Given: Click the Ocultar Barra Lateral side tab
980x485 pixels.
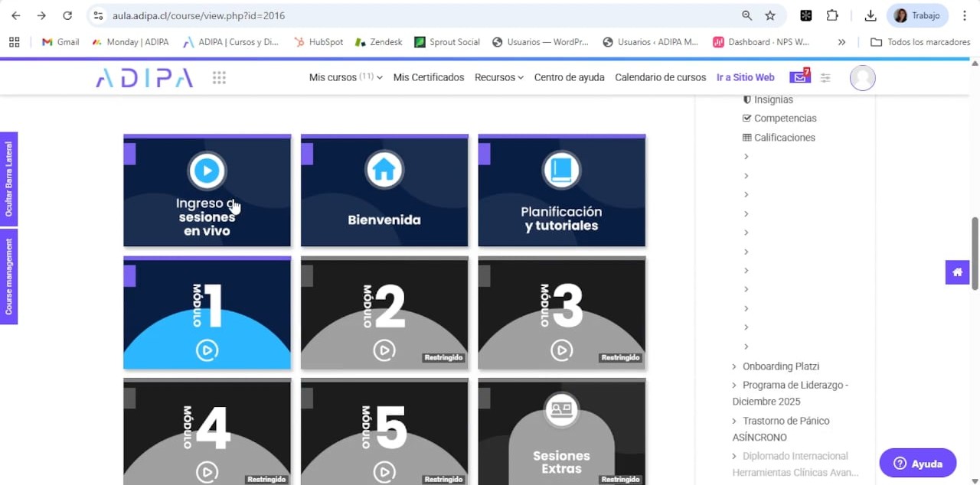Looking at the screenshot, I should pos(8,179).
